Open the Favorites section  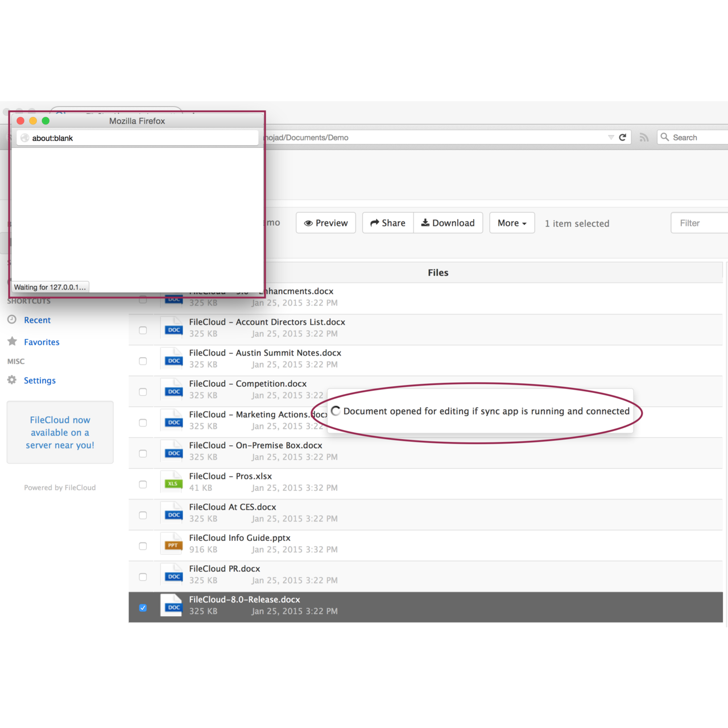(41, 342)
